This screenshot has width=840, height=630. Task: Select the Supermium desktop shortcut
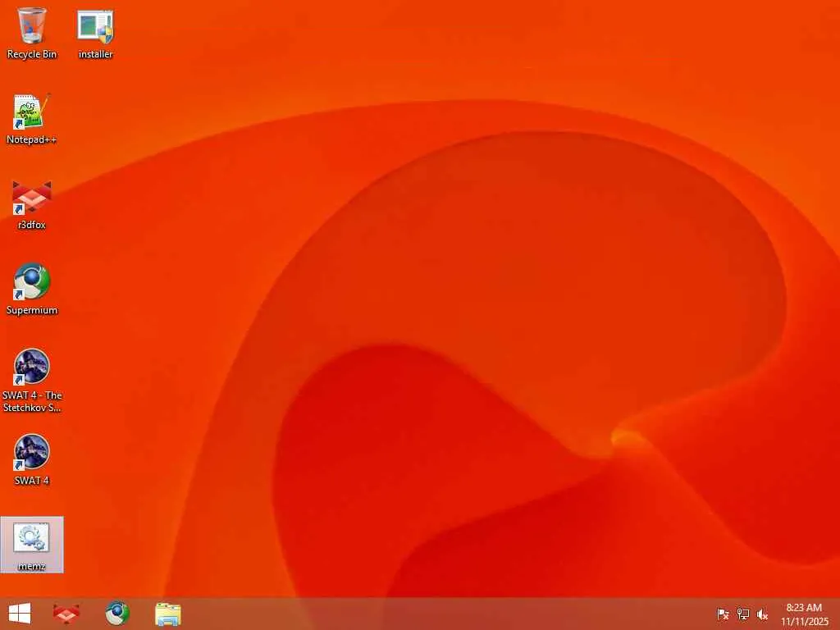point(32,290)
